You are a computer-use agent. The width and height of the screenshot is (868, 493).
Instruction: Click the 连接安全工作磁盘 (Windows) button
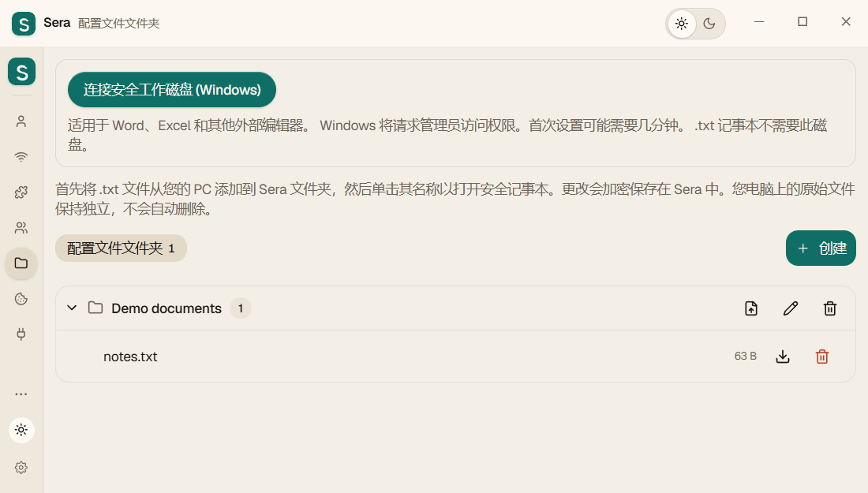coord(172,90)
